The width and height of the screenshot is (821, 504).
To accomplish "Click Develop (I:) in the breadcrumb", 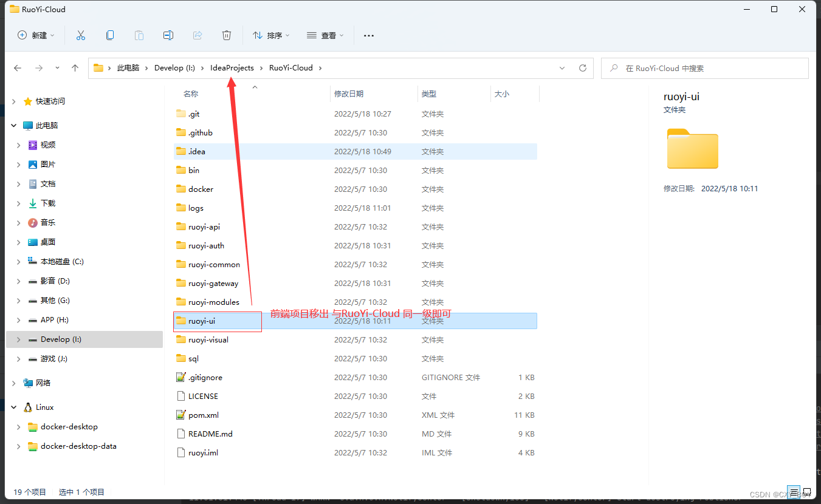I will point(174,68).
